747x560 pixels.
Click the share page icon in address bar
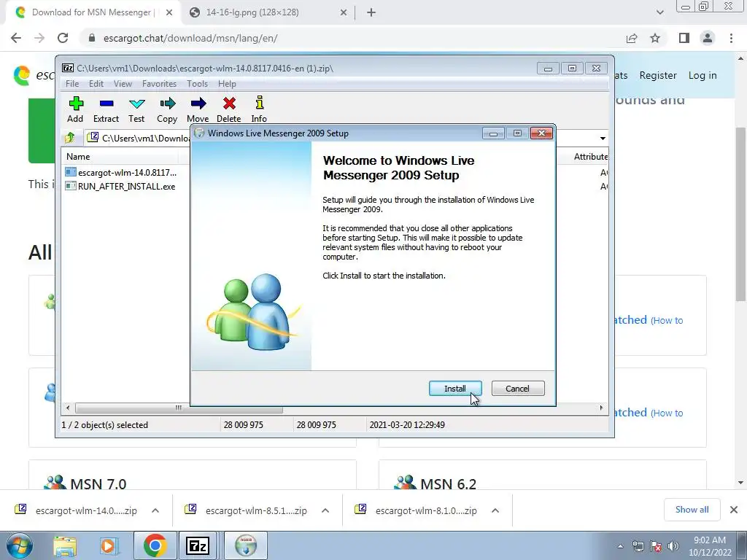(x=632, y=38)
